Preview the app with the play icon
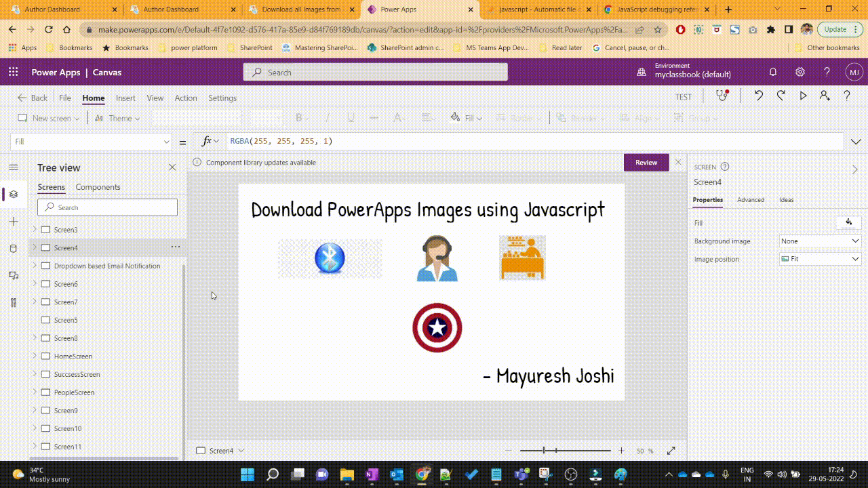 click(803, 96)
